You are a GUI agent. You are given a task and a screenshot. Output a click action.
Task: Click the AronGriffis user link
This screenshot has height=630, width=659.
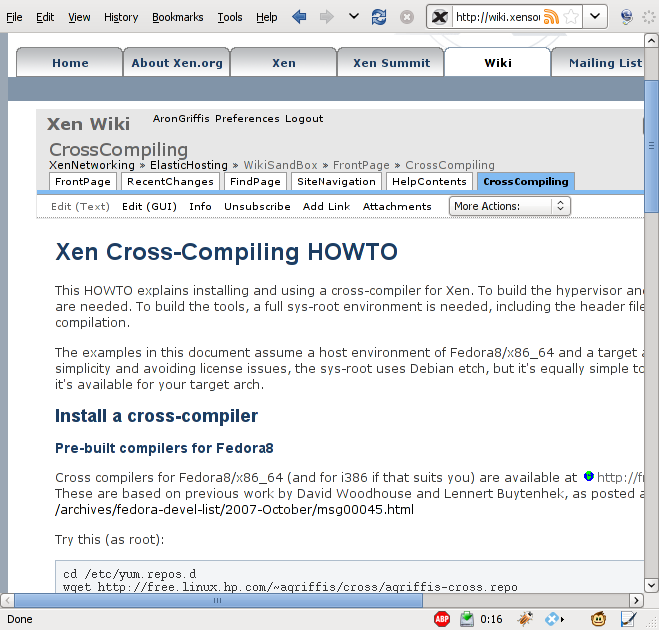(181, 119)
